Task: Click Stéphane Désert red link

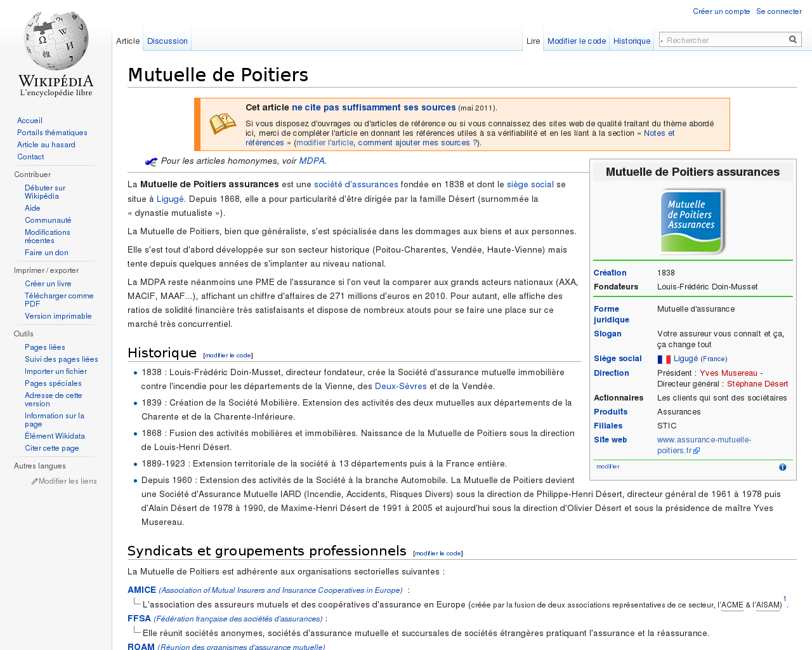Action: (x=757, y=384)
